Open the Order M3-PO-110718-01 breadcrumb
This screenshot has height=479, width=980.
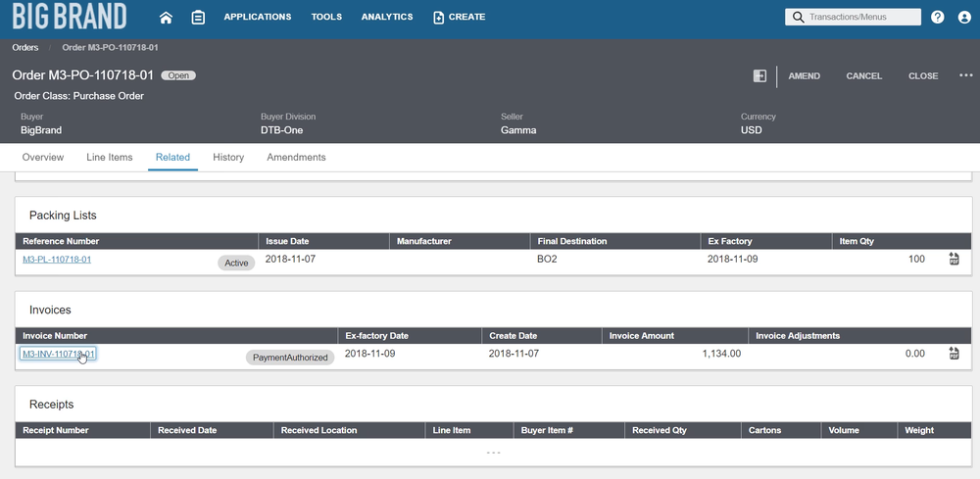(110, 47)
